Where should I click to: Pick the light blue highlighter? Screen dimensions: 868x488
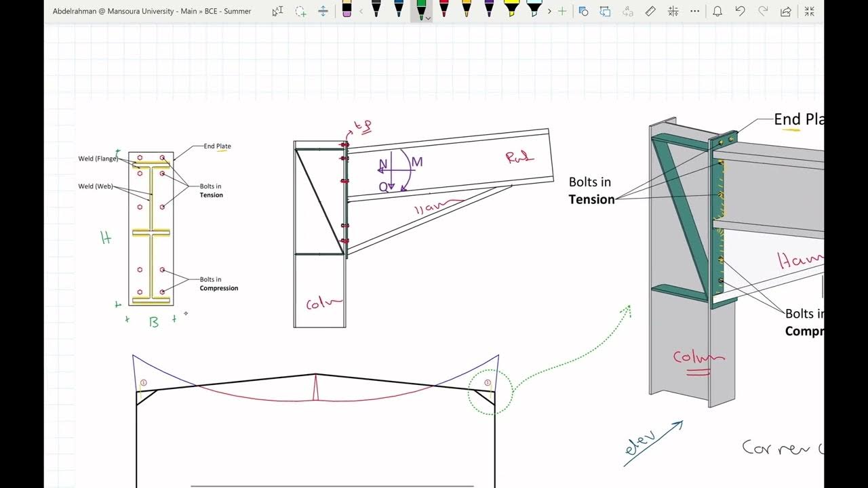coord(534,9)
